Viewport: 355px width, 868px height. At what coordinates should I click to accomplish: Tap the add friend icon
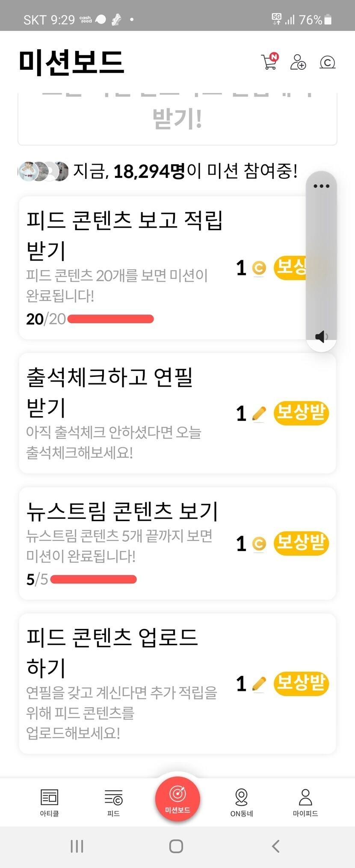pos(298,62)
